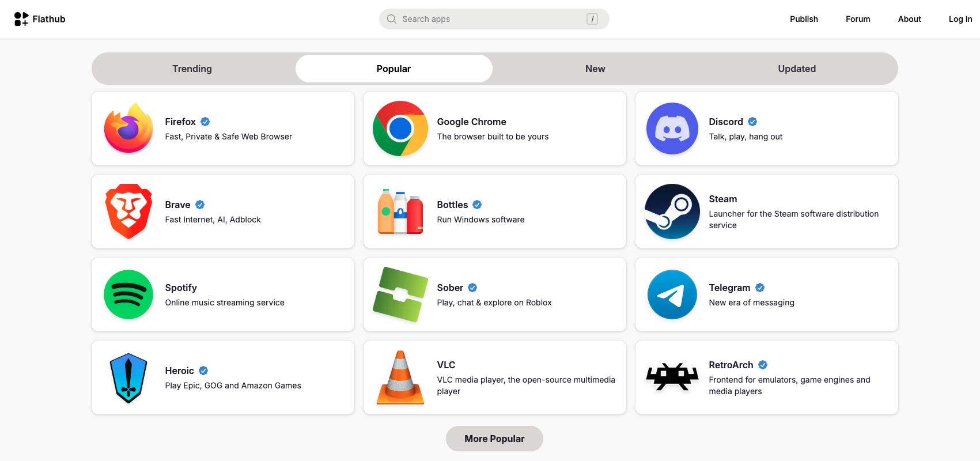This screenshot has height=461, width=980.
Task: Select the Popular tab
Action: click(394, 69)
